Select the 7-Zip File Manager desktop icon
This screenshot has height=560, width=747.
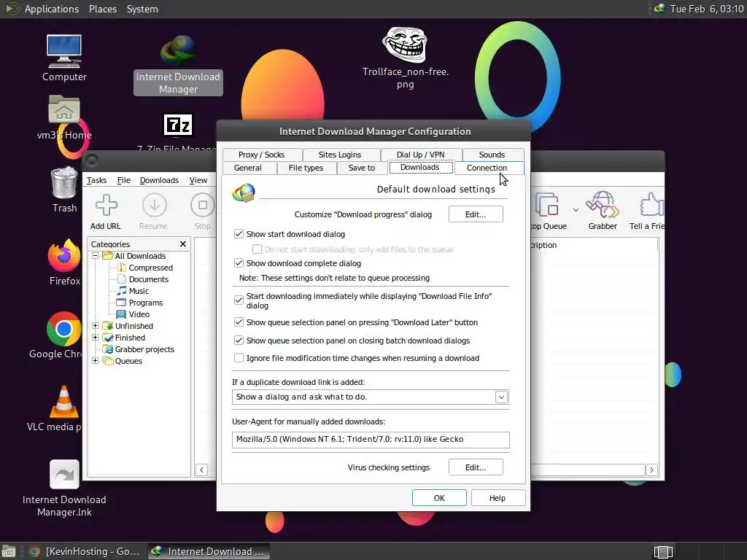click(178, 125)
